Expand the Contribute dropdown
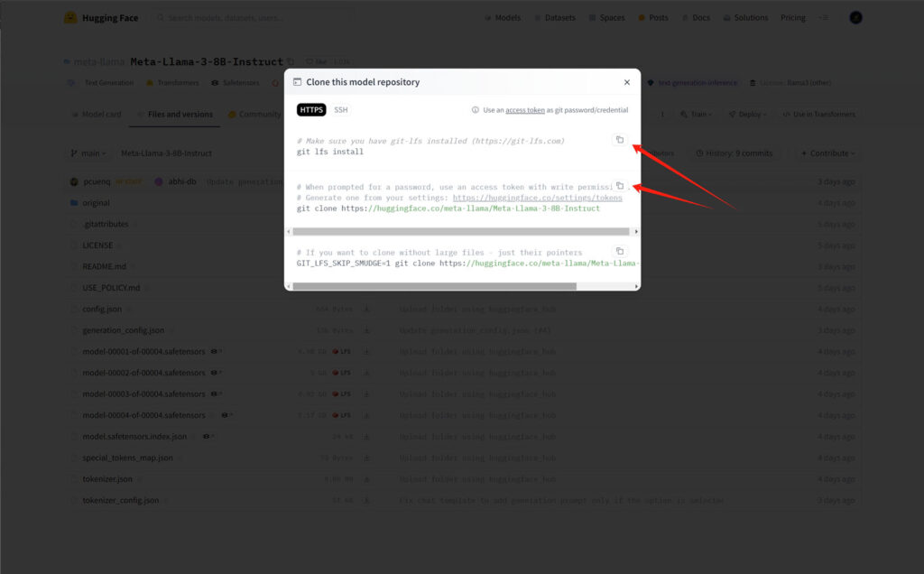The image size is (924, 574). click(827, 153)
